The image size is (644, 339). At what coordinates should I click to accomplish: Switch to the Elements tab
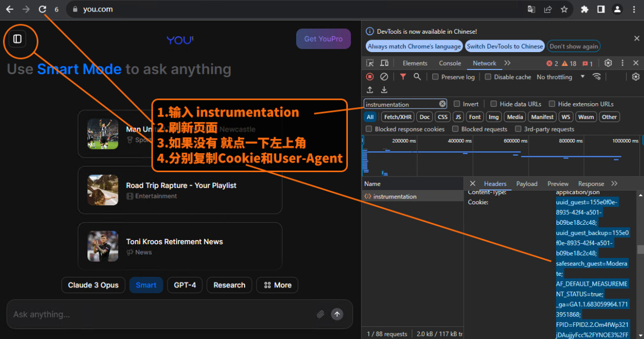415,63
